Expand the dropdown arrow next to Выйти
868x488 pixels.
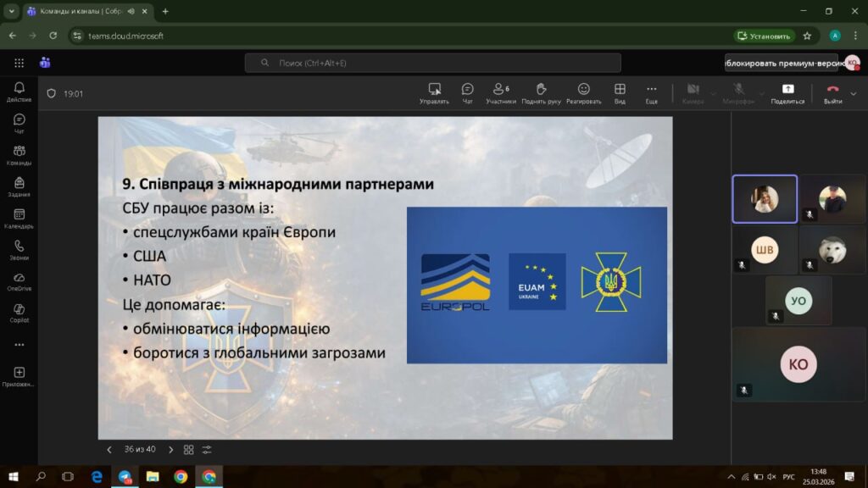pos(855,93)
